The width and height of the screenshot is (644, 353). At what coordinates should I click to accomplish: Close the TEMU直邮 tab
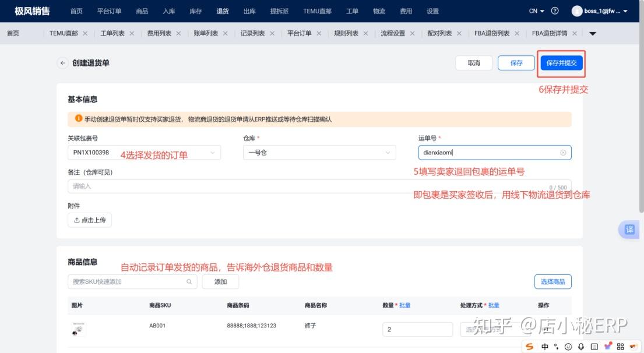(x=85, y=33)
